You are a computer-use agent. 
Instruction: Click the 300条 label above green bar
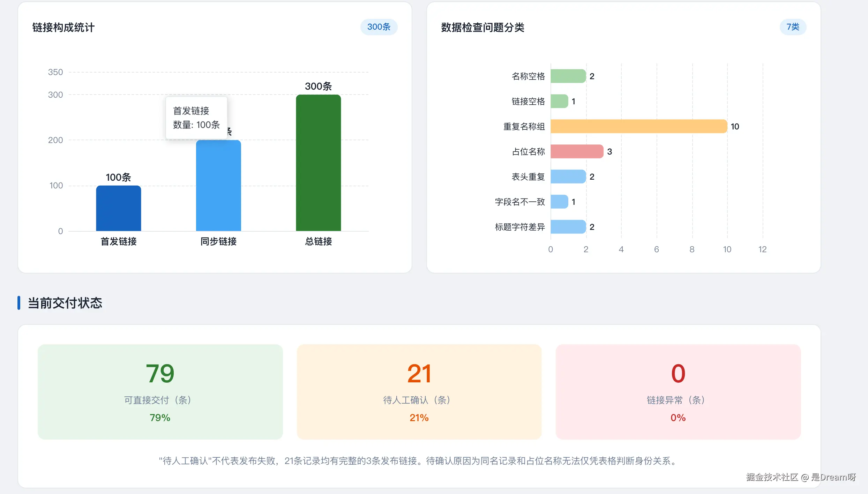pyautogui.click(x=319, y=86)
